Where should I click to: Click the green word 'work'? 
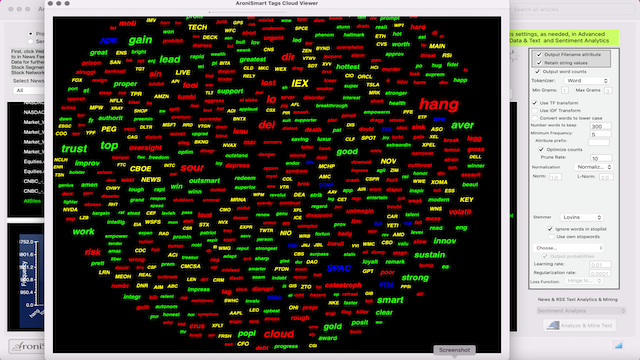pyautogui.click(x=83, y=231)
